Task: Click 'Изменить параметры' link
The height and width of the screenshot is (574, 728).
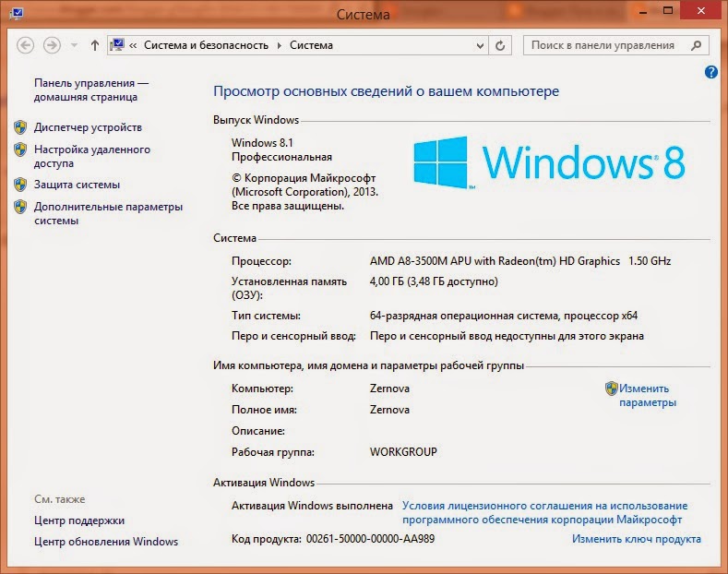Action: (647, 395)
